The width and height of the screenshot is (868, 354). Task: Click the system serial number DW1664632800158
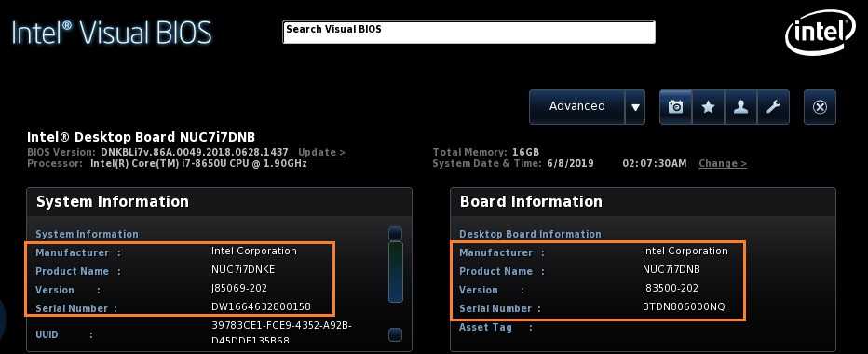tap(261, 306)
